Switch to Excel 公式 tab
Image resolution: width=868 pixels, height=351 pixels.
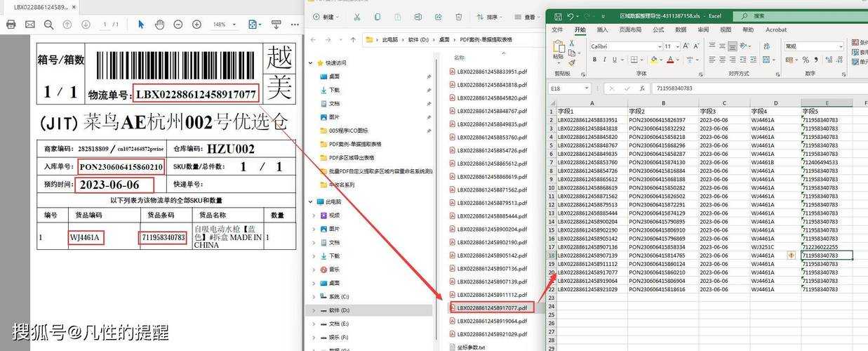(x=658, y=30)
